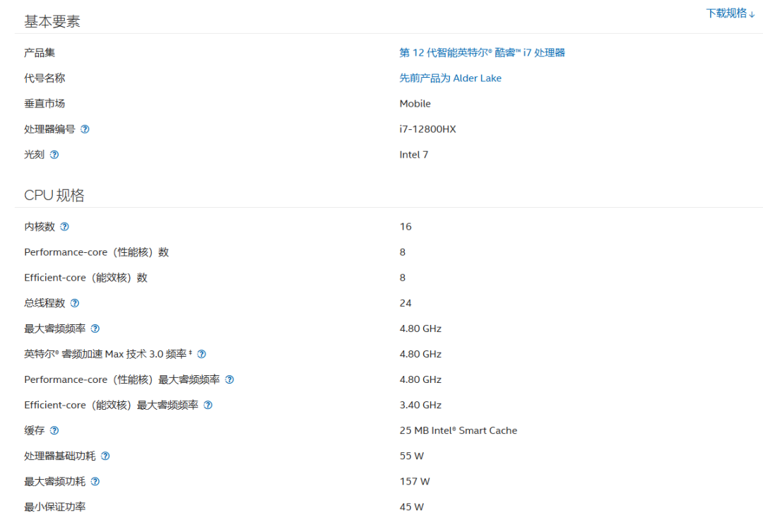Click the Efficient-core（能效核）数 label

pyautogui.click(x=85, y=278)
